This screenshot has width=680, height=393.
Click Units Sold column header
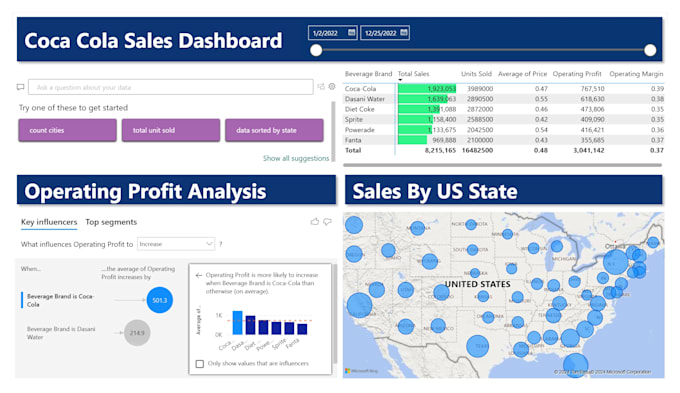pos(476,74)
